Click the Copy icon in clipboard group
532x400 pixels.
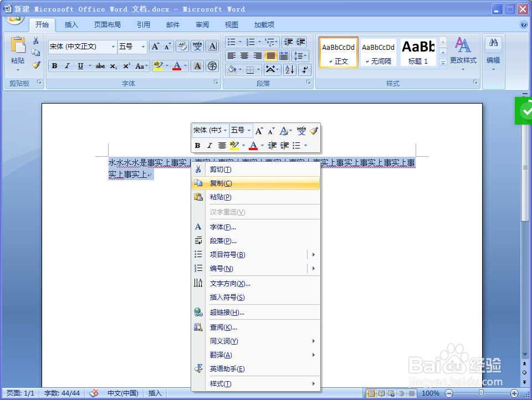click(35, 53)
